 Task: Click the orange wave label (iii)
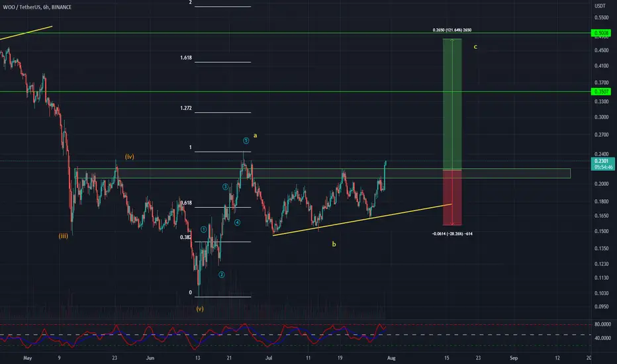pos(64,236)
